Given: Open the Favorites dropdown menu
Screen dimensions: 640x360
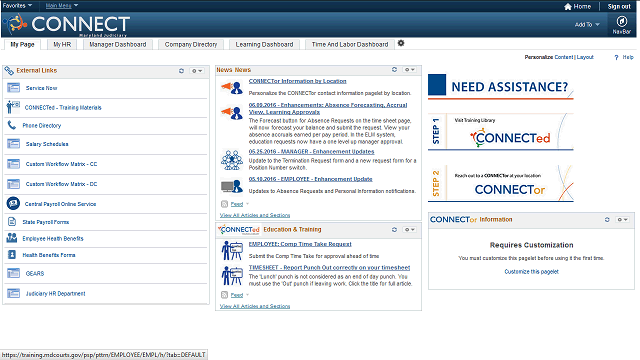Looking at the screenshot, I should [17, 6].
